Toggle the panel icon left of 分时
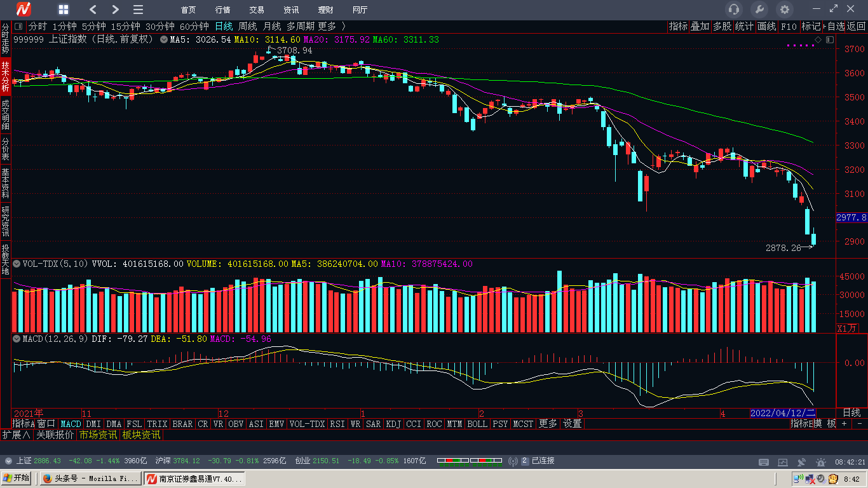868x488 pixels. coord(18,26)
